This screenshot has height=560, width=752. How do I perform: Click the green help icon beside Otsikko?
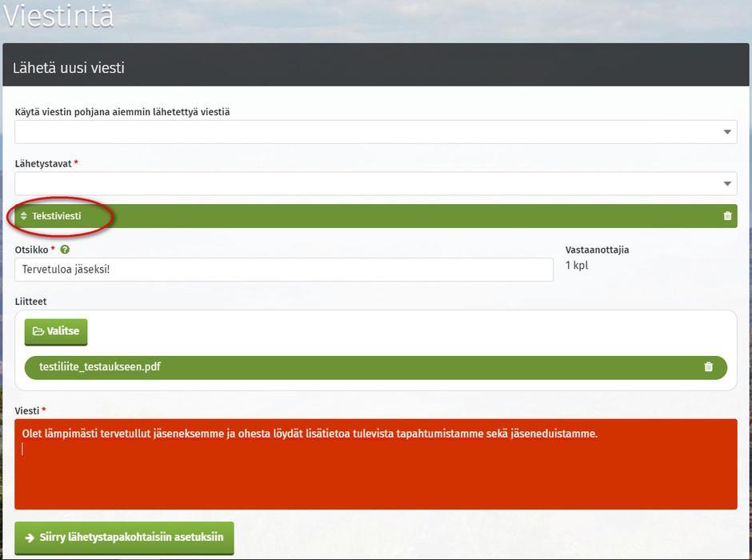click(66, 250)
